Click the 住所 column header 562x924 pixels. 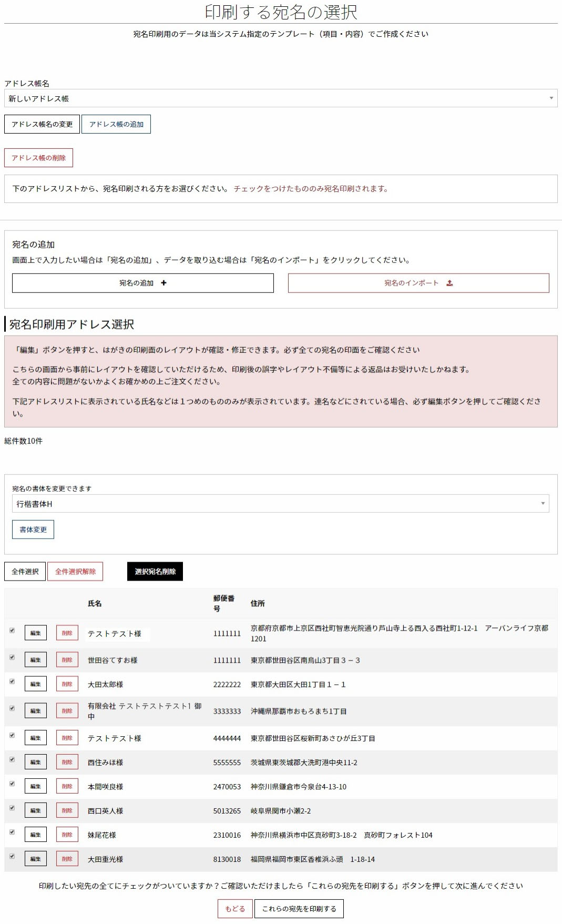(258, 603)
